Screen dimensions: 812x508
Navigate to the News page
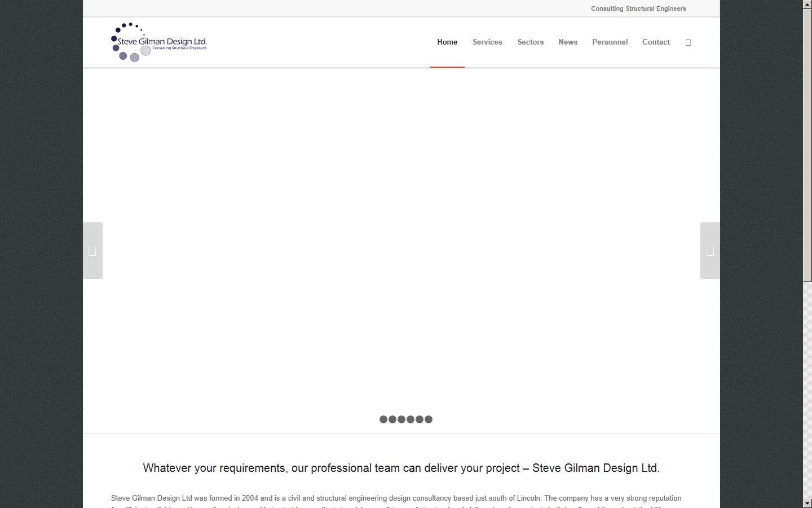(568, 42)
